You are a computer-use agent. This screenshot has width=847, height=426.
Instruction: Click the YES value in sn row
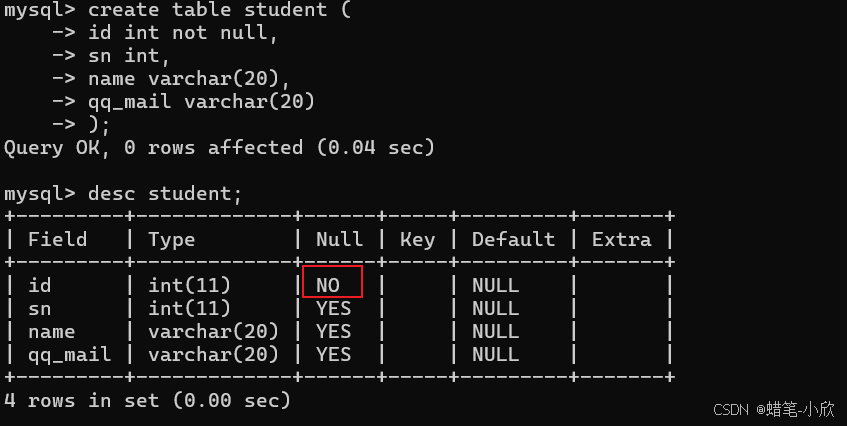334,308
